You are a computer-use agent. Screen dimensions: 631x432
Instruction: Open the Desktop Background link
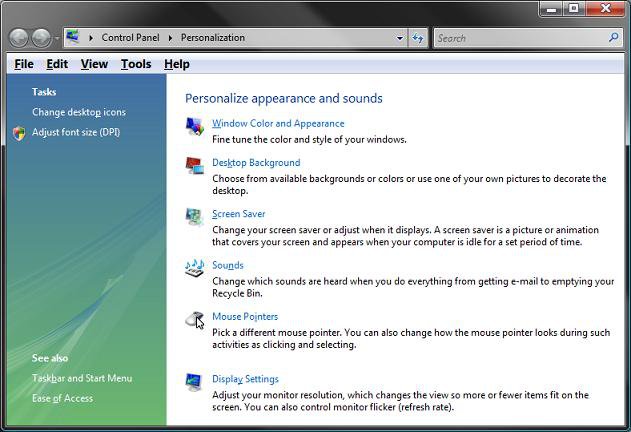(256, 163)
